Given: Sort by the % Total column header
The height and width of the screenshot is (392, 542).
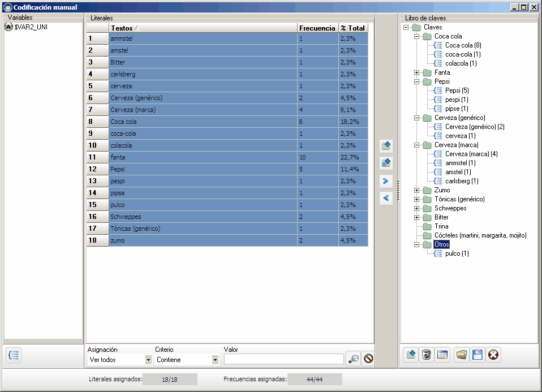Looking at the screenshot, I should tap(353, 28).
